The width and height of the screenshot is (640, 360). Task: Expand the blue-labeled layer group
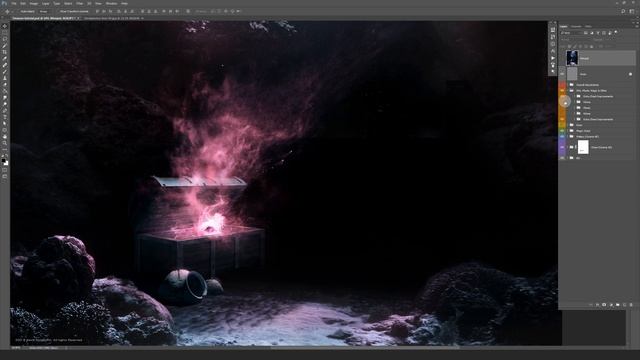coord(568,136)
